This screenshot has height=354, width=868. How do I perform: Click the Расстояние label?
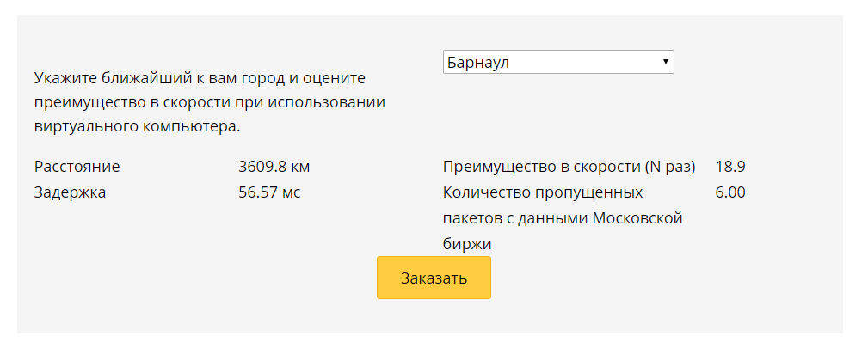(77, 167)
